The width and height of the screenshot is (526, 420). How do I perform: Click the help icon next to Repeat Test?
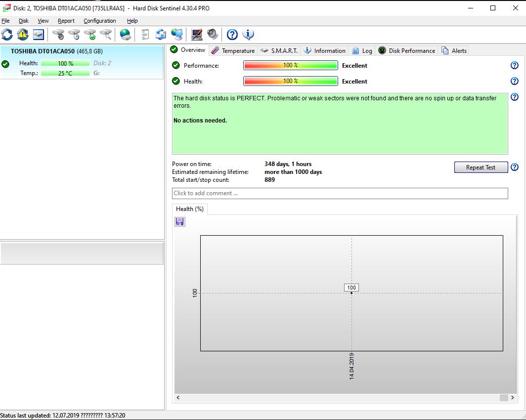tap(514, 168)
